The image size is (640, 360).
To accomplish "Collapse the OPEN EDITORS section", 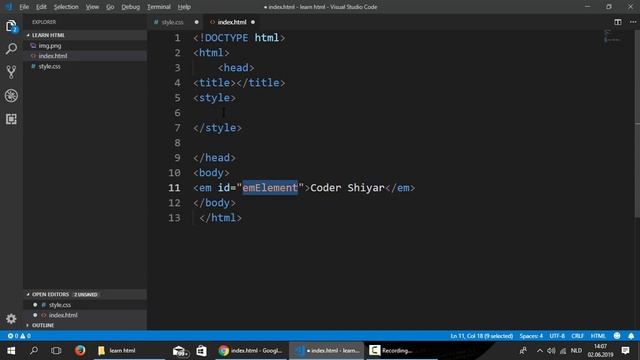I will 85,294.
